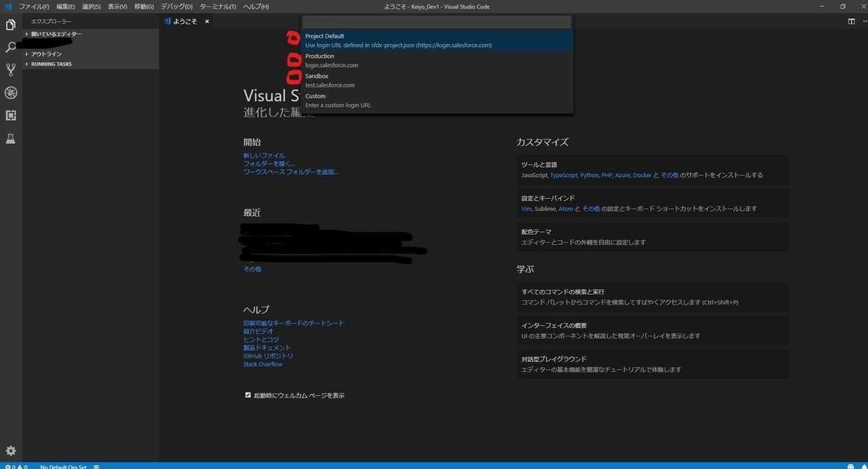Click No Default Org Set in status bar
The height and width of the screenshot is (469, 868).
coord(63,466)
